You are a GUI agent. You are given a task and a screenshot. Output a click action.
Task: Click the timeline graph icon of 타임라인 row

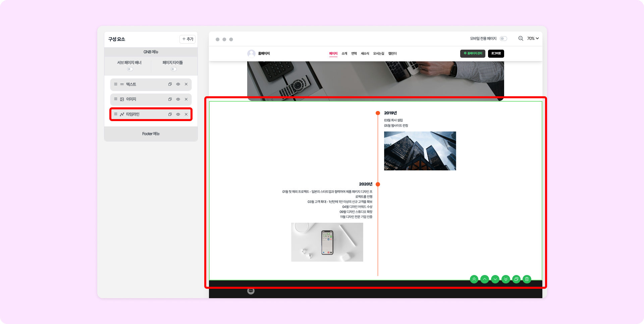122,114
